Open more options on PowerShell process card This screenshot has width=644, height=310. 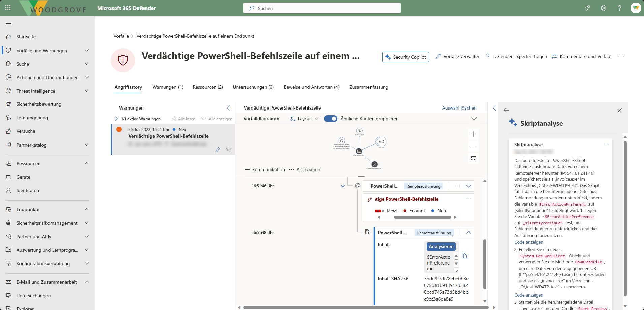tap(458, 186)
